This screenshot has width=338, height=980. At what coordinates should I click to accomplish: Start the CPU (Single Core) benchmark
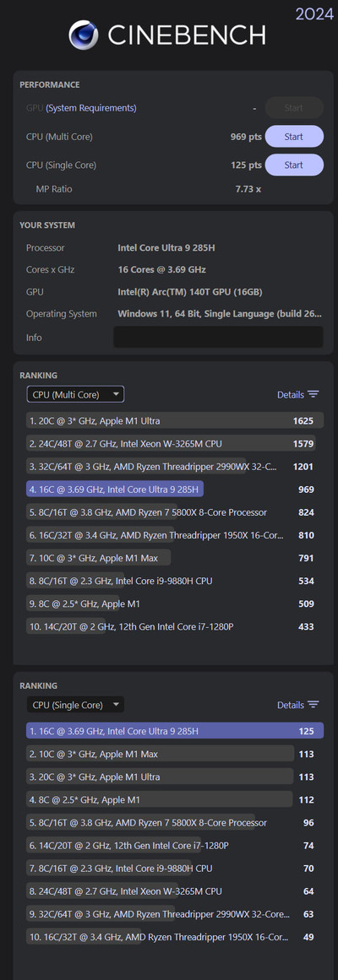[x=294, y=165]
